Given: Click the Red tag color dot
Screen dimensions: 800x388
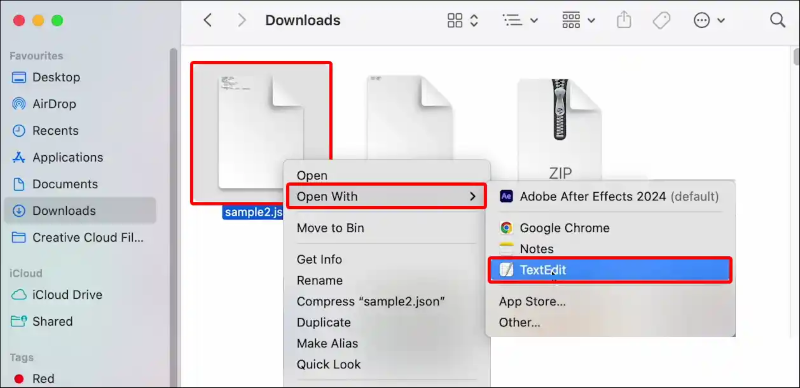Looking at the screenshot, I should point(19,379).
